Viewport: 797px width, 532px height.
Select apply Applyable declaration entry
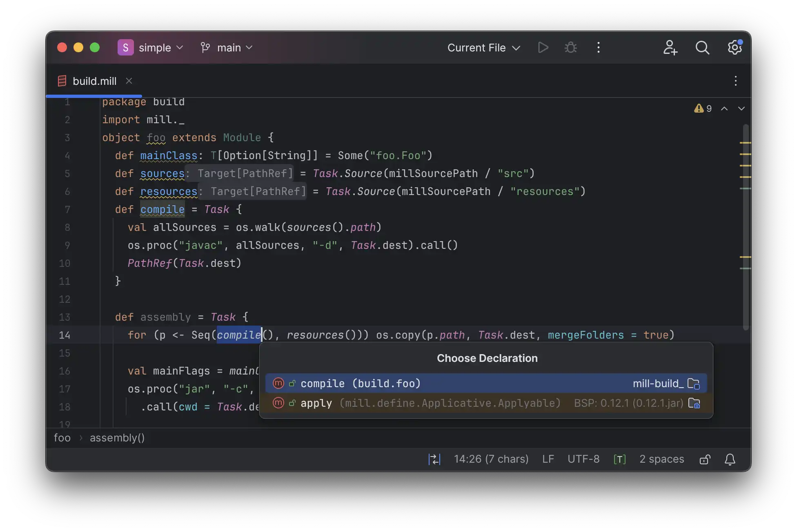[x=486, y=403]
